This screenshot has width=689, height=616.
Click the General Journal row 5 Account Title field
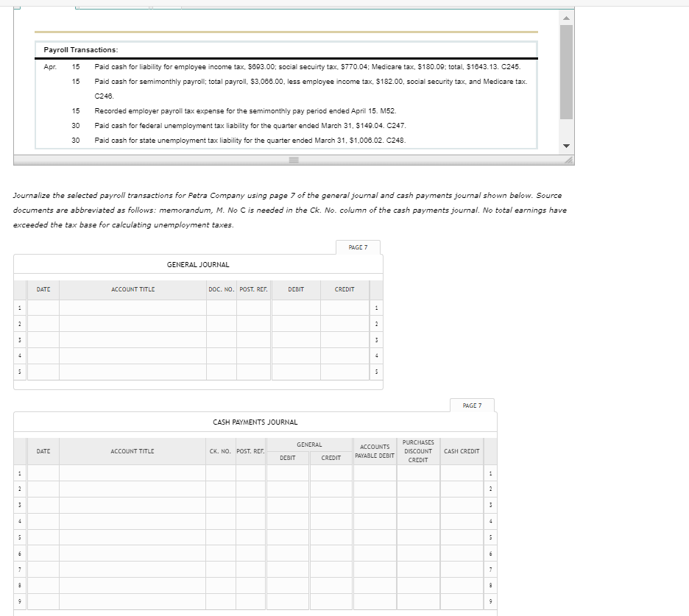pyautogui.click(x=132, y=372)
